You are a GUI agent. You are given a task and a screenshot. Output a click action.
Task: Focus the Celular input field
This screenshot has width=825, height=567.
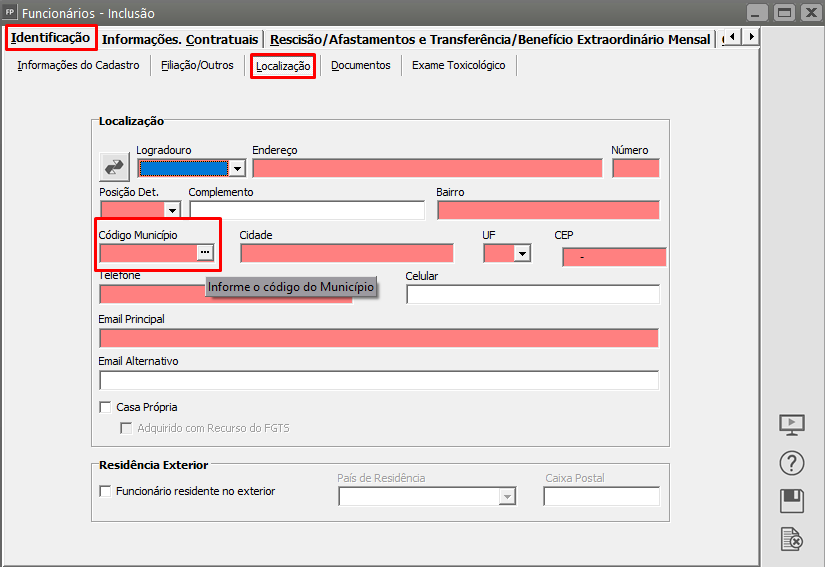tap(532, 295)
